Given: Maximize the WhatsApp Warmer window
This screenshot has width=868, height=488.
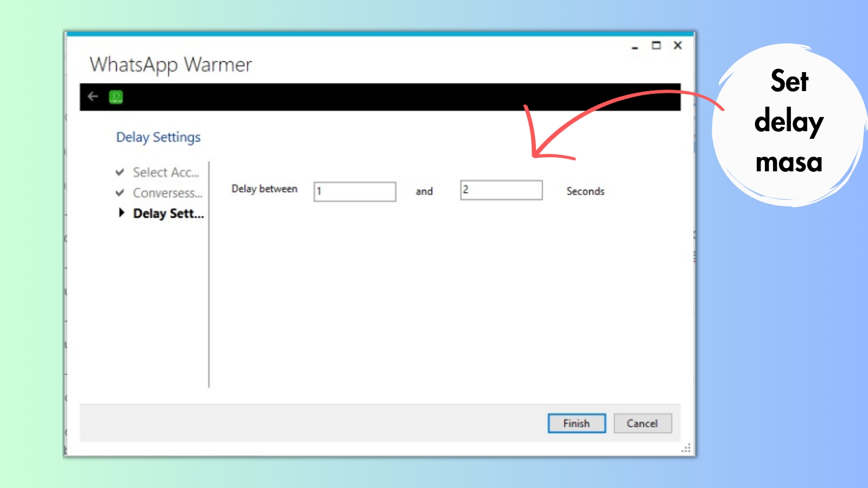Looking at the screenshot, I should pyautogui.click(x=656, y=46).
